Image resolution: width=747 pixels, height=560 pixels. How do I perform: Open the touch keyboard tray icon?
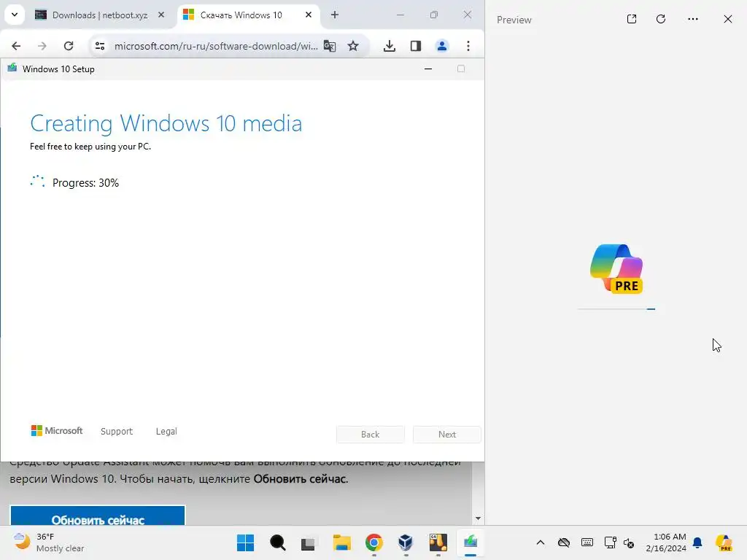(x=587, y=542)
